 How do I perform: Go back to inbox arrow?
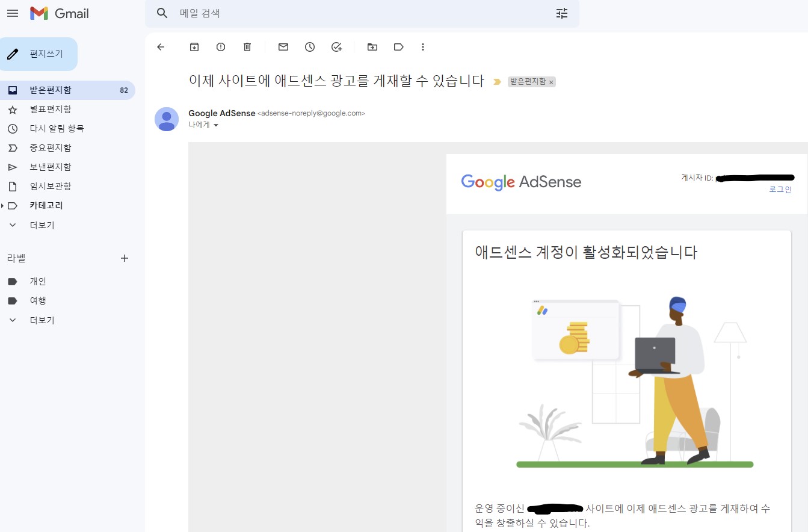point(161,47)
